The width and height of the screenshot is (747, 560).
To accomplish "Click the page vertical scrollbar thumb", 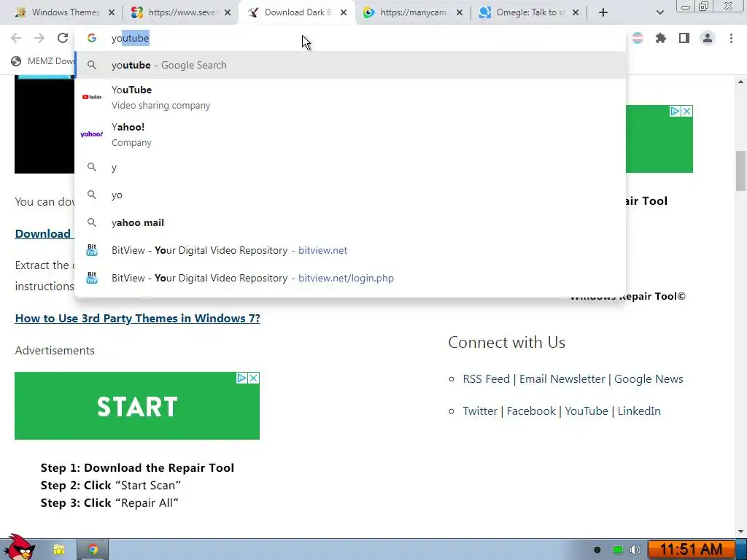I will (741, 171).
